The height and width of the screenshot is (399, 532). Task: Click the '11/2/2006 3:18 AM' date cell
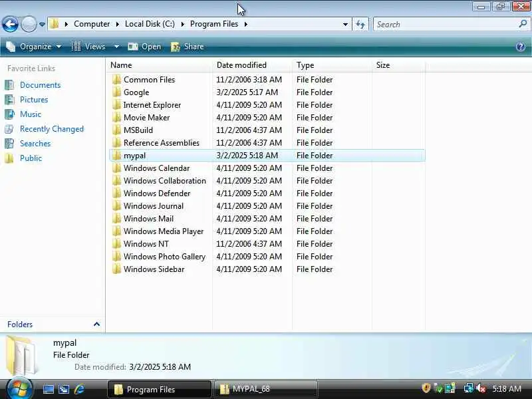pyautogui.click(x=249, y=80)
